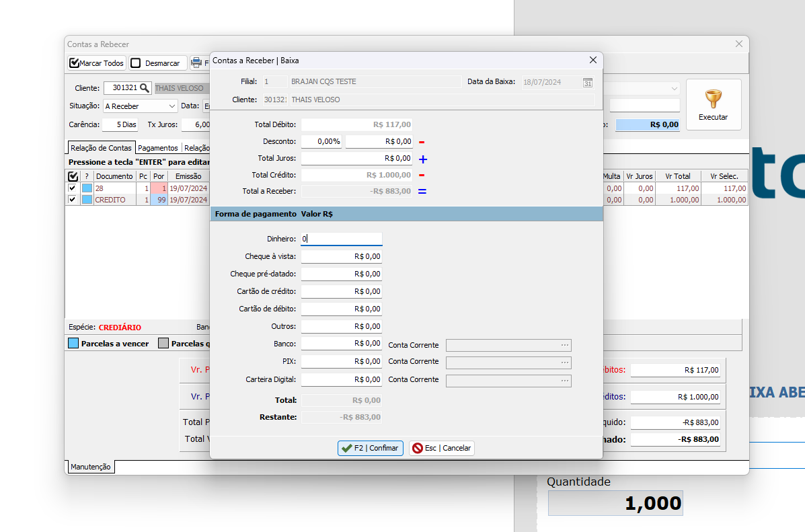This screenshot has height=532, width=805.
Task: Click the printer icon in the toolbar
Action: 196,63
